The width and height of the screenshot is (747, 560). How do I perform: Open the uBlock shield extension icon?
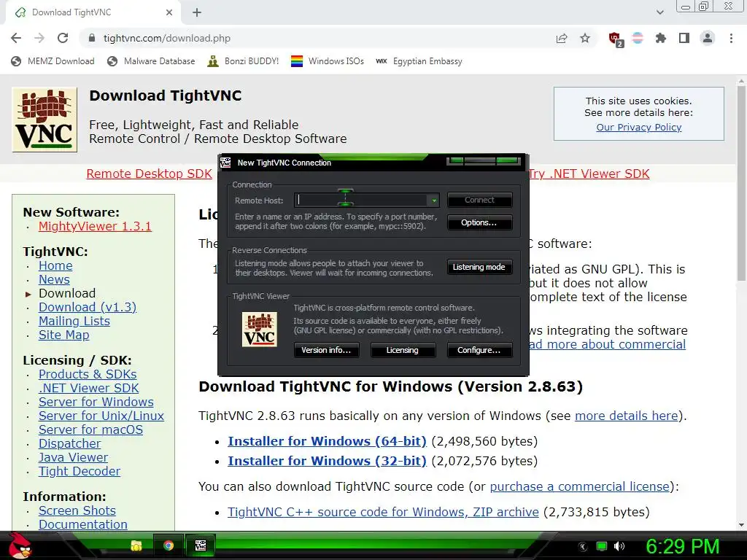tap(616, 39)
